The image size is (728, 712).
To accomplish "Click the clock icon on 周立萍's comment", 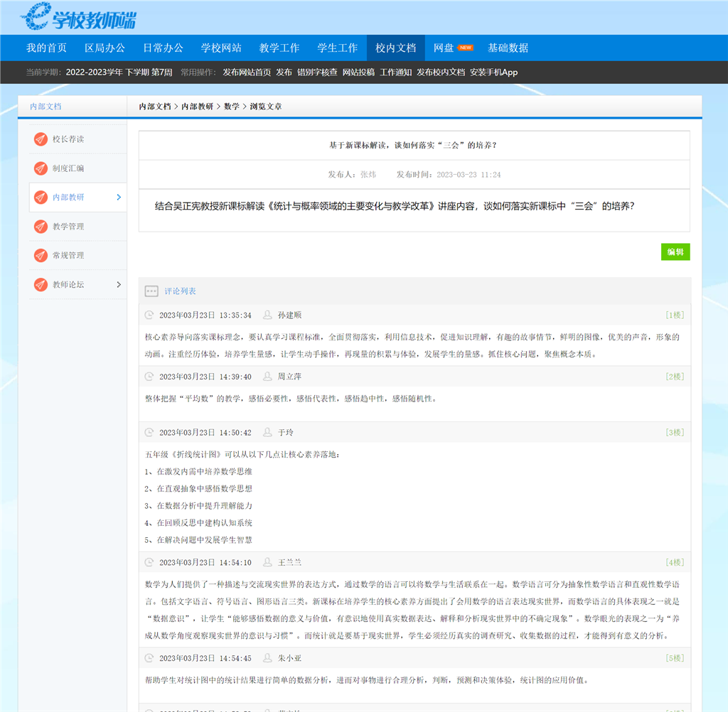I will coord(149,377).
